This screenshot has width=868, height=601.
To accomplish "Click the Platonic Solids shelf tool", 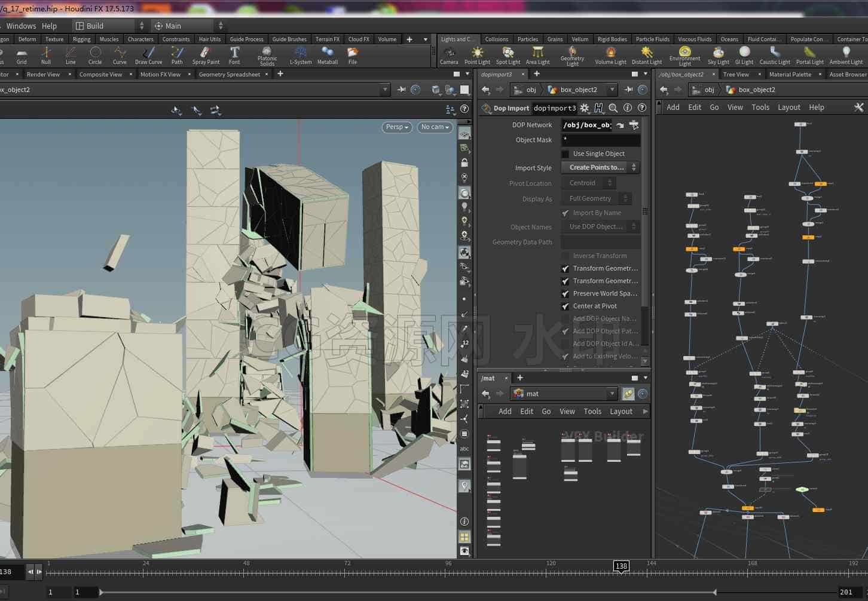I will click(267, 56).
